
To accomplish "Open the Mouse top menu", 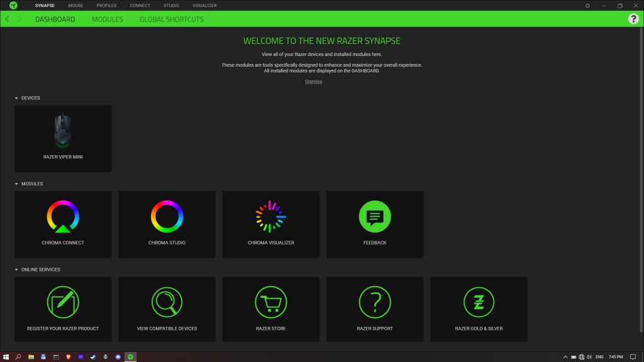I will [75, 6].
